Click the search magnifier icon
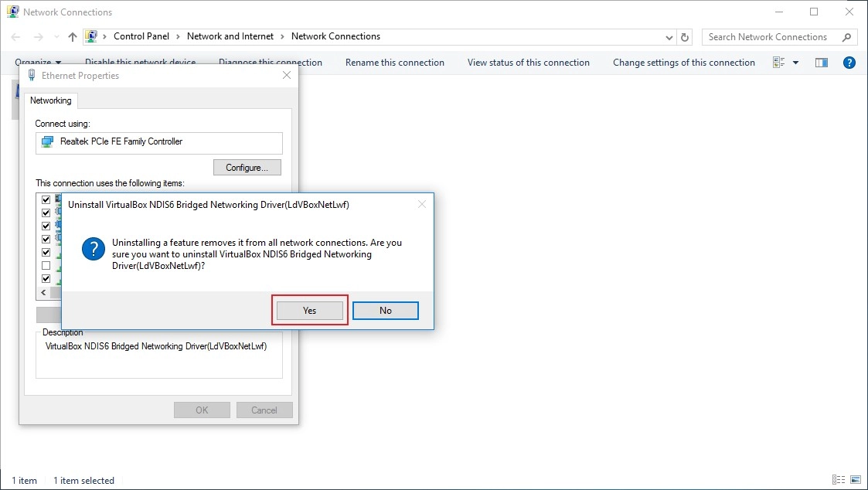 pos(847,37)
